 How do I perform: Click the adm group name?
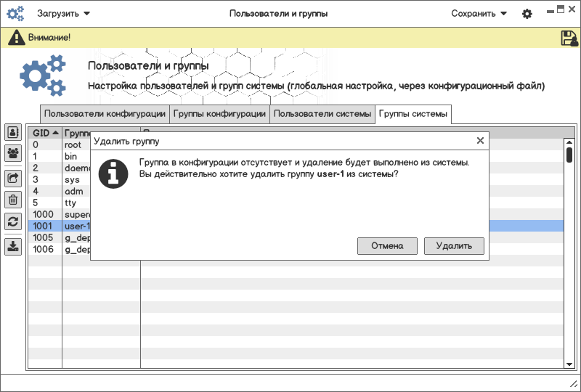point(74,191)
